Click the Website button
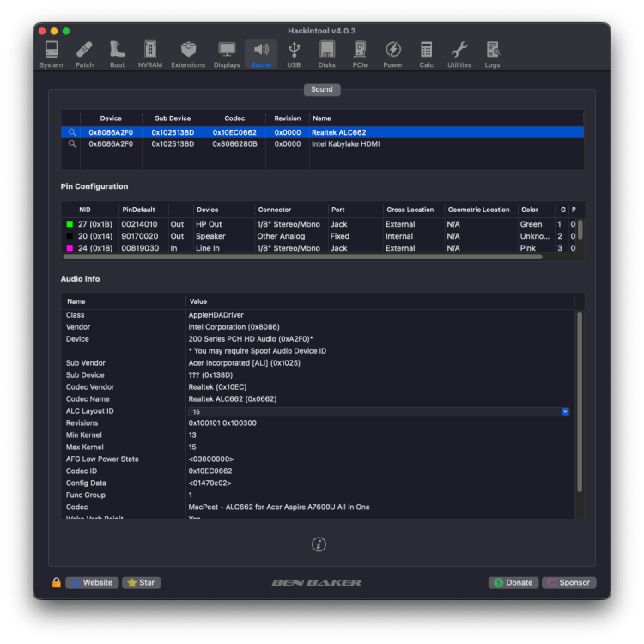Screen dimensions: 644x644 point(92,582)
